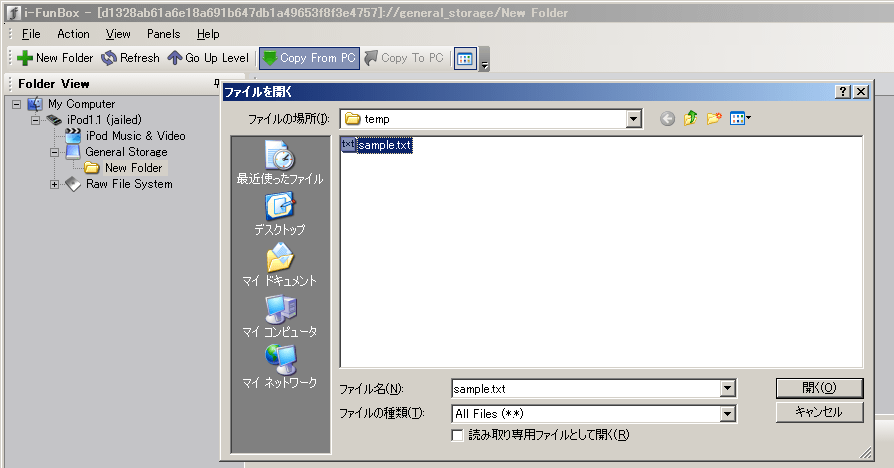Open the file type dropdown All Files
This screenshot has width=894, height=468.
(728, 413)
